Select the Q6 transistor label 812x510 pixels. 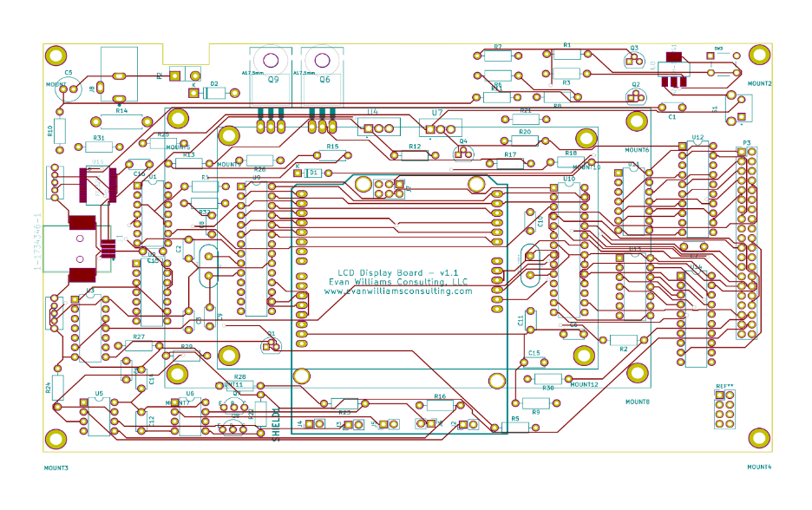[x=324, y=80]
